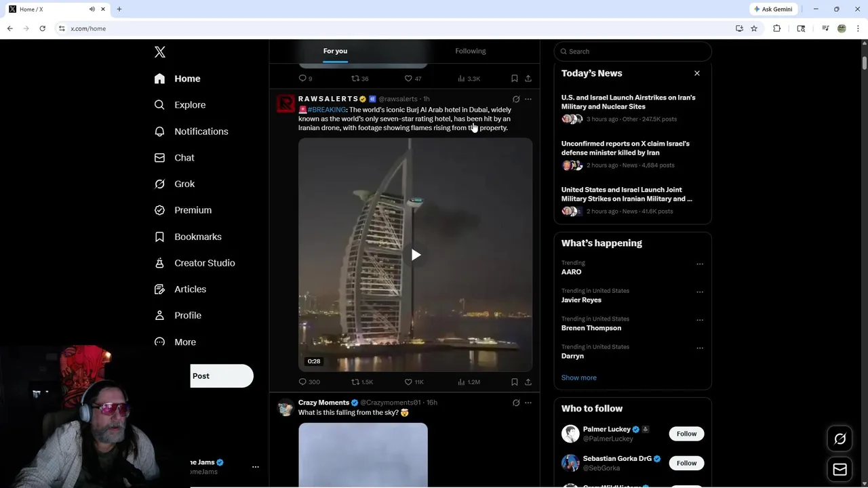Open Grok explain on RAWSALERTS post
Screen dimensions: 868x488
coord(516,99)
